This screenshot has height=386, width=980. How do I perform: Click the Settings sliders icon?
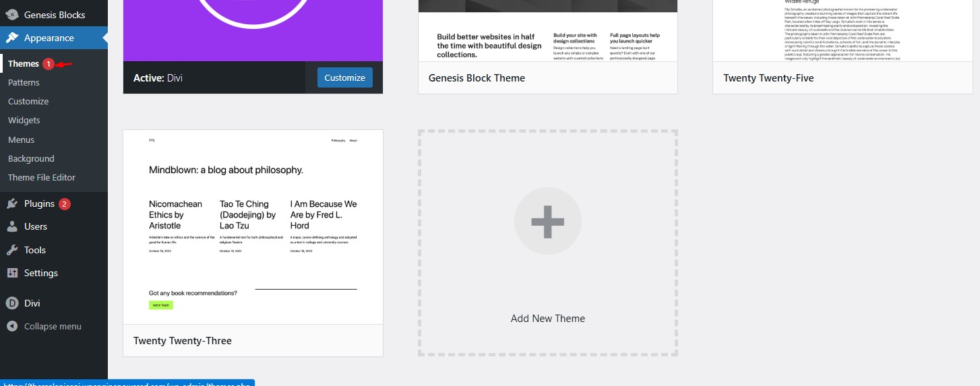(x=12, y=273)
